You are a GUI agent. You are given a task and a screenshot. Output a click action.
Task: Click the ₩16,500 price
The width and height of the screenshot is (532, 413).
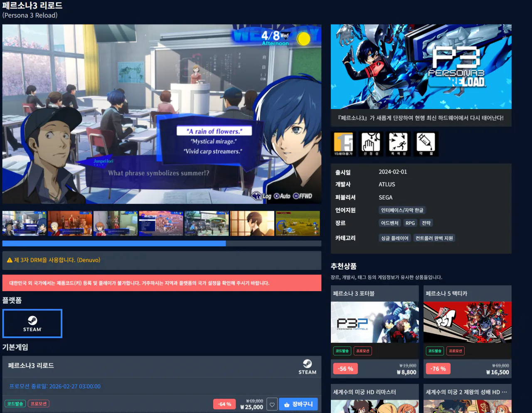[498, 372]
